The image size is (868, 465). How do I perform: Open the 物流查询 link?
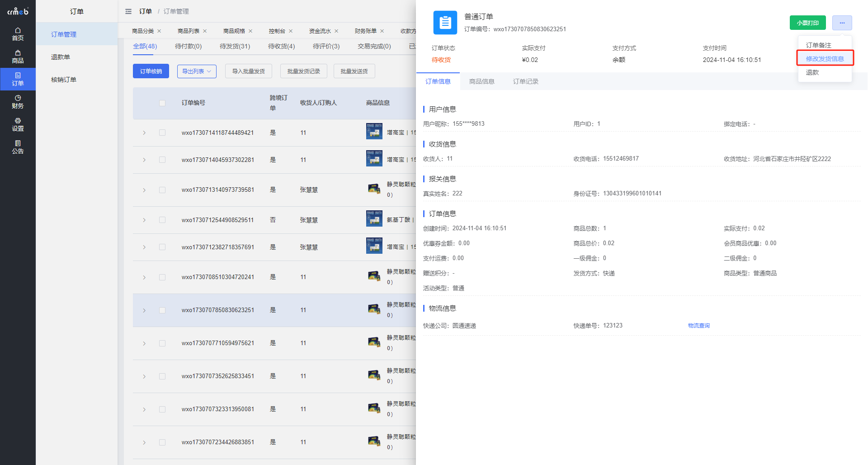tap(698, 326)
